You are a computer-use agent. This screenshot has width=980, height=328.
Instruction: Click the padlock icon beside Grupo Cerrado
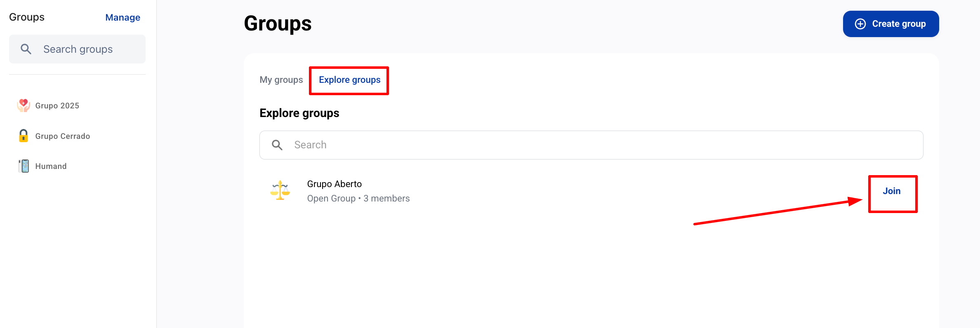[24, 136]
